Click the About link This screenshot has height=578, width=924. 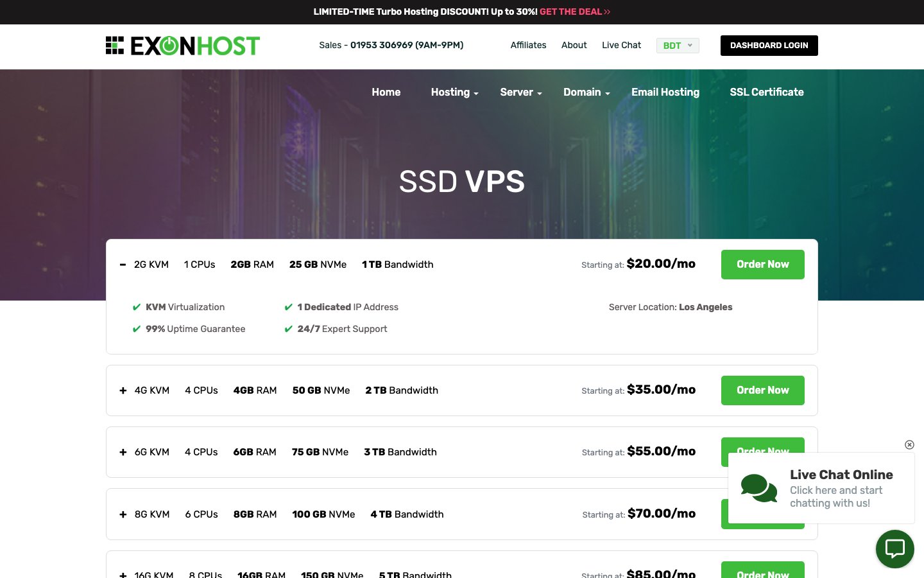tap(574, 45)
